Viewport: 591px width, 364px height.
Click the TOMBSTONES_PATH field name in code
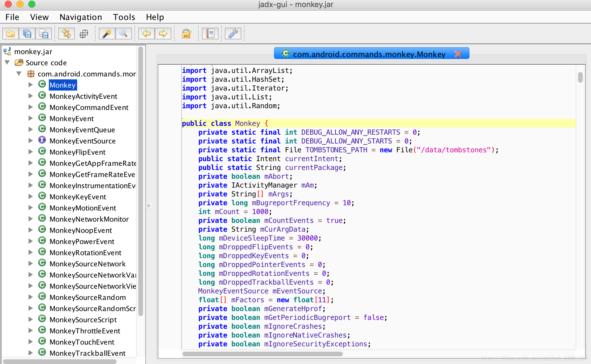(336, 150)
